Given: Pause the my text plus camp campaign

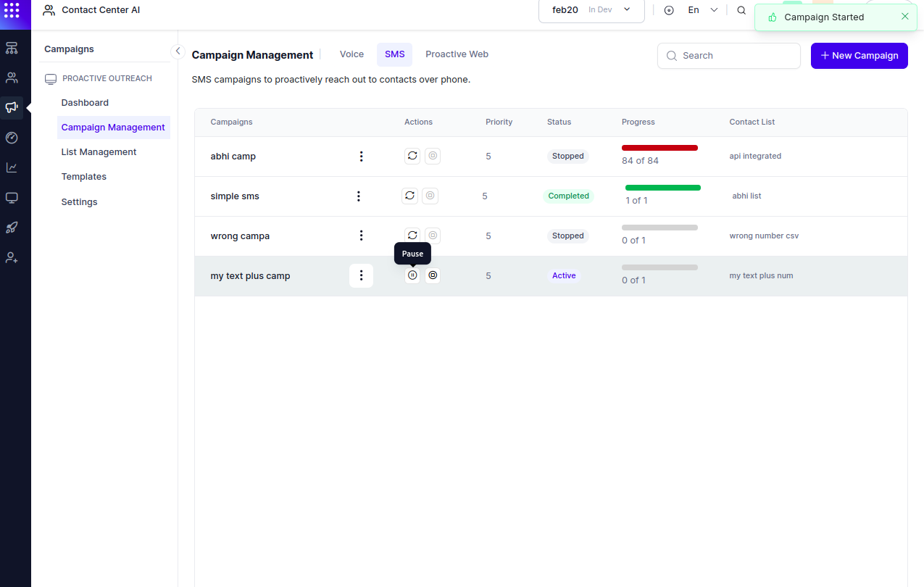Looking at the screenshot, I should click(412, 275).
